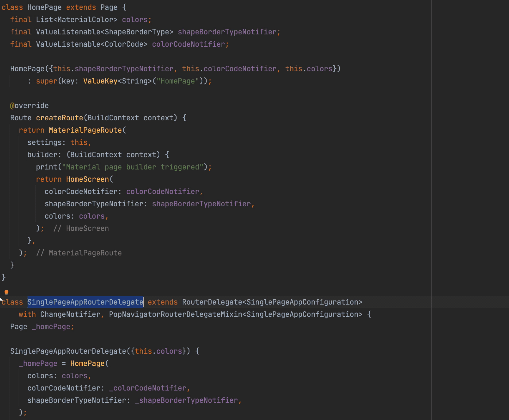Screen dimensions: 509x420
Task: Click 'this.colors' in the HomePage constructor
Action: pyautogui.click(x=309, y=69)
